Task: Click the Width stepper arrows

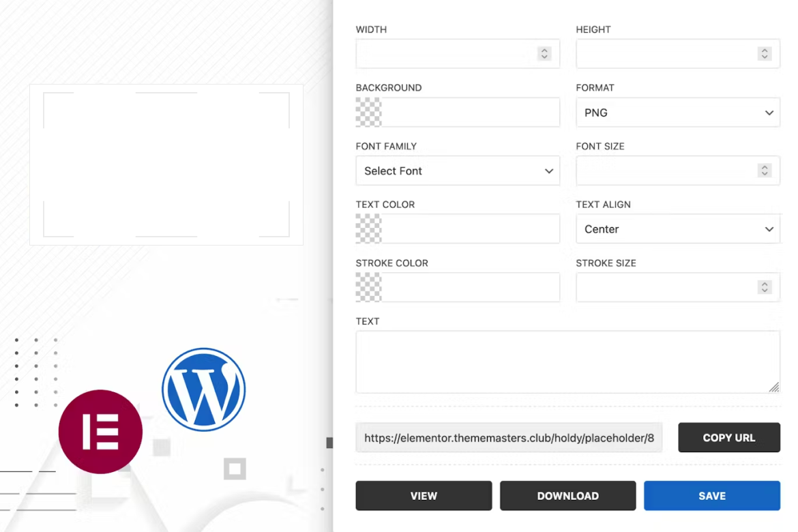Action: [544, 53]
